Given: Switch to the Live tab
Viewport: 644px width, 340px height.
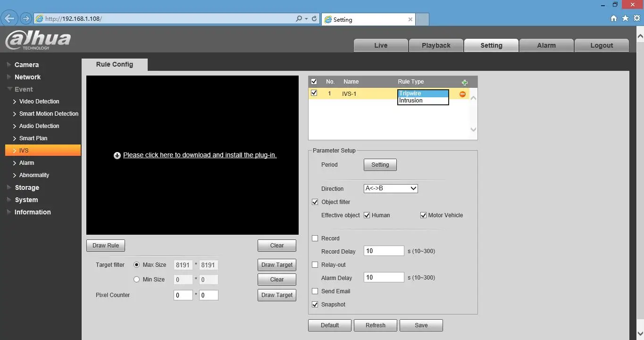Looking at the screenshot, I should [x=381, y=45].
